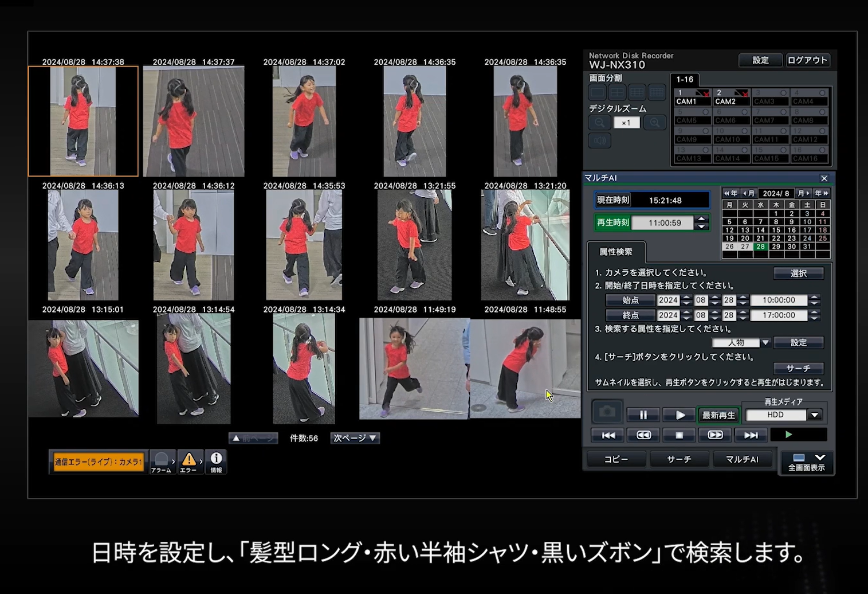The image size is (868, 594).
Task: Select single-screen layout icon under 画面分割
Action: [598, 92]
